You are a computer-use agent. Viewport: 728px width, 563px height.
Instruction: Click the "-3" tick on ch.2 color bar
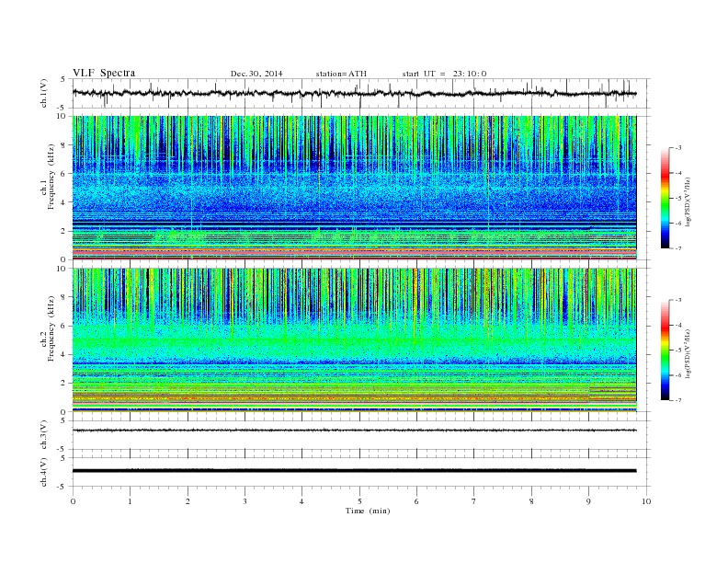click(x=677, y=300)
